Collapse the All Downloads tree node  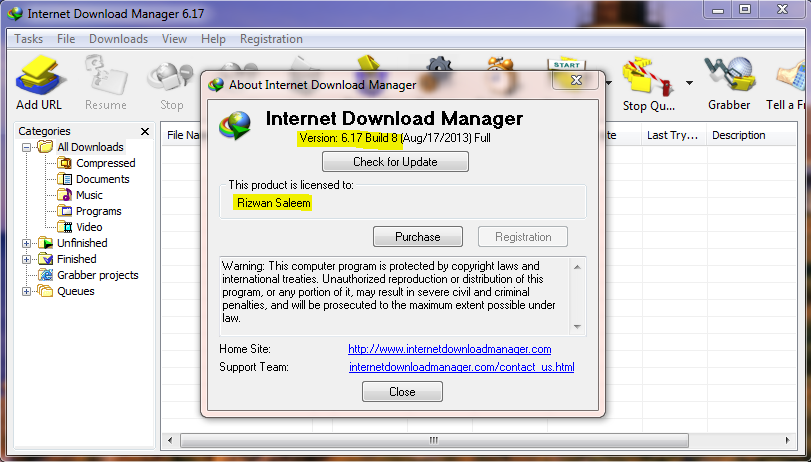click(26, 147)
